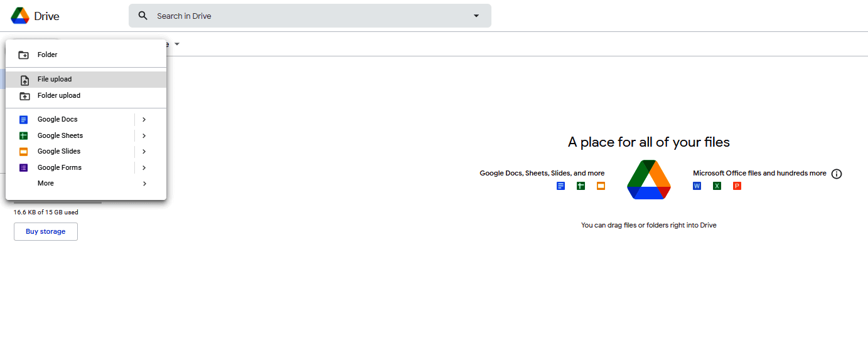Viewport: 868px width, 341px height.
Task: Click the Google Slides icon in menu
Action: click(x=24, y=152)
